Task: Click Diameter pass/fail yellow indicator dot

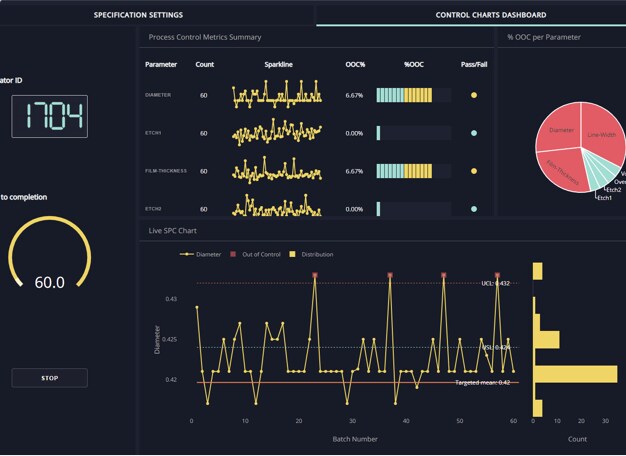Action: (x=474, y=95)
